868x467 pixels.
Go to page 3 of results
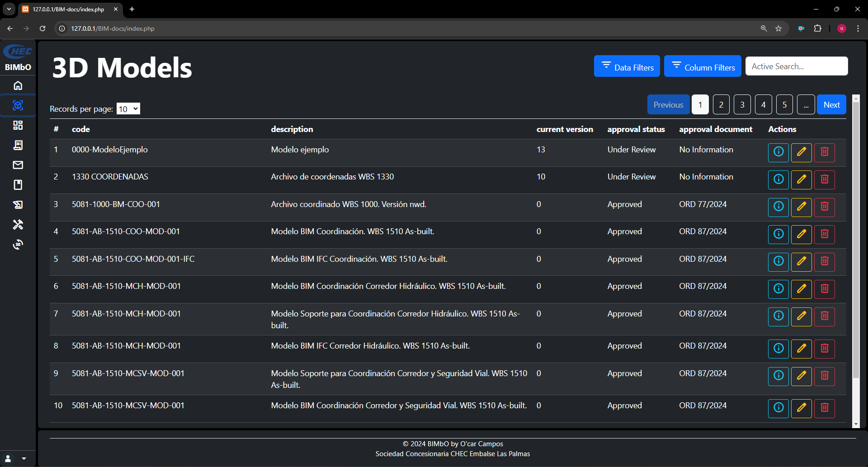coord(742,105)
